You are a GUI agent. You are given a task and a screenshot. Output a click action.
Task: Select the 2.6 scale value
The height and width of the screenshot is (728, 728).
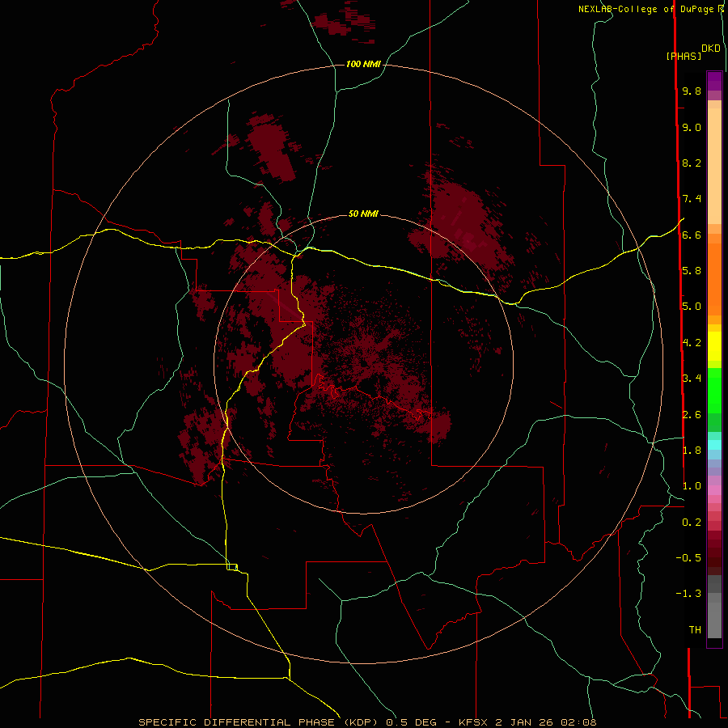pos(692,415)
